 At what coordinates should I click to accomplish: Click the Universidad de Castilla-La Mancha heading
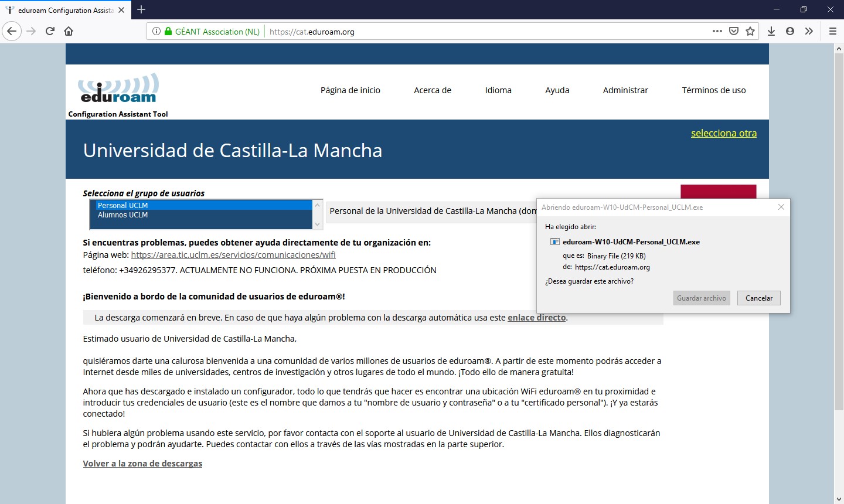coord(233,151)
